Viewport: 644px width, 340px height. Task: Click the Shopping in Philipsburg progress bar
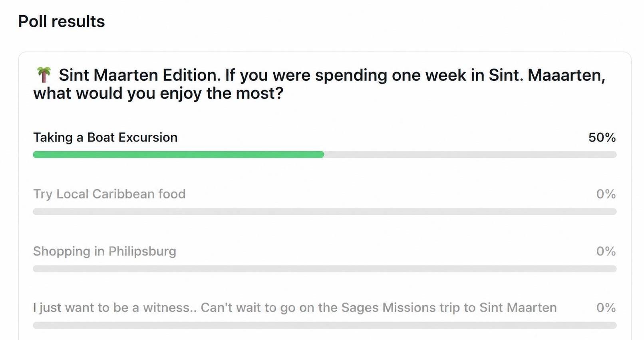325,269
